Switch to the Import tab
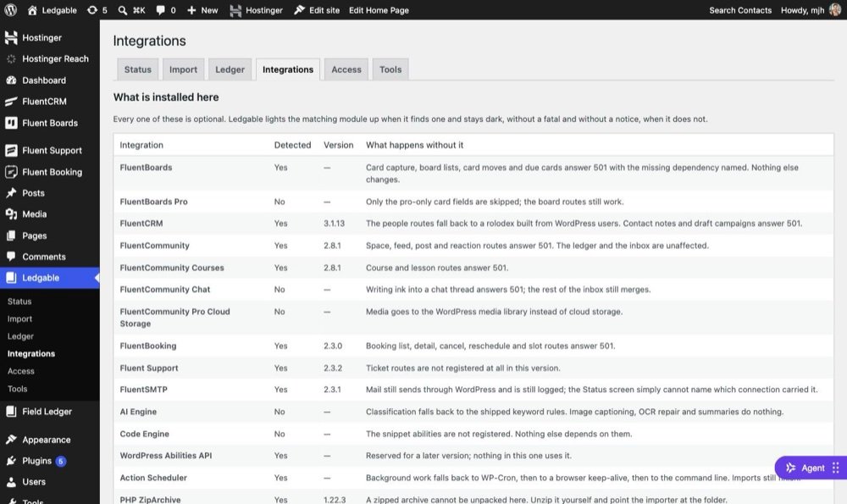 tap(183, 69)
